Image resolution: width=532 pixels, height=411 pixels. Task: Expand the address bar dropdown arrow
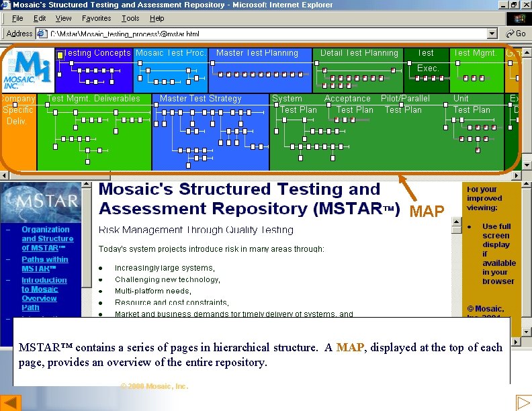(x=492, y=34)
